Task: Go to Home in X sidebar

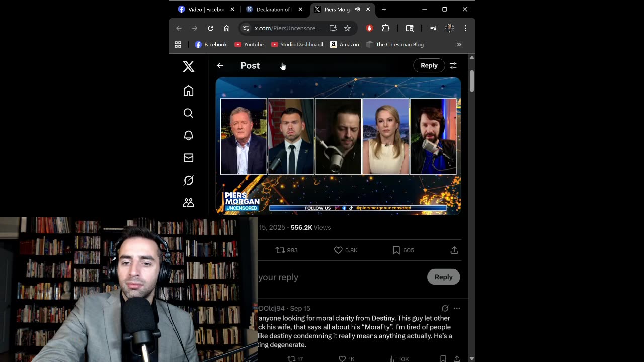Action: pyautogui.click(x=188, y=91)
